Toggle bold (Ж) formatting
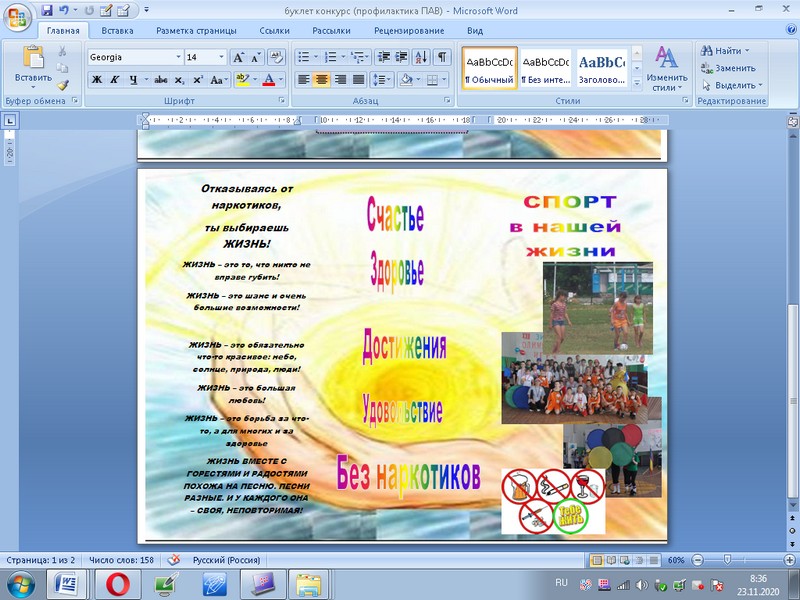 [97, 80]
